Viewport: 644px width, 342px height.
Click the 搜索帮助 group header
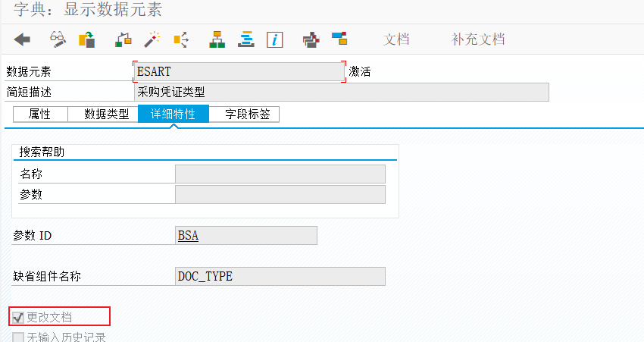[42, 152]
